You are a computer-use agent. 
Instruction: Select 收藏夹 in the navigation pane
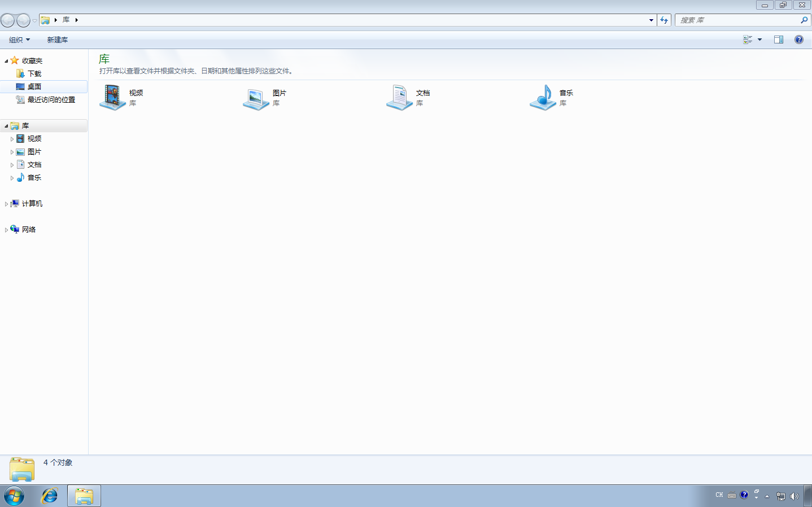pyautogui.click(x=32, y=60)
